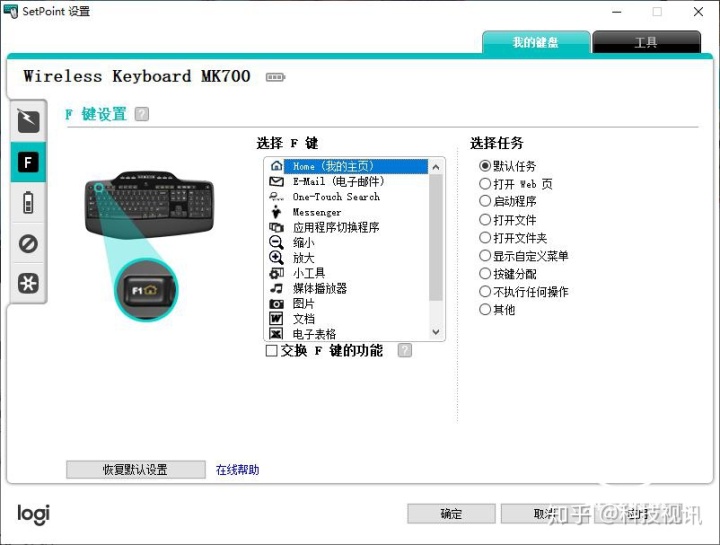Select the 不执行任何操作 radio option
The image size is (720, 545).
point(485,291)
